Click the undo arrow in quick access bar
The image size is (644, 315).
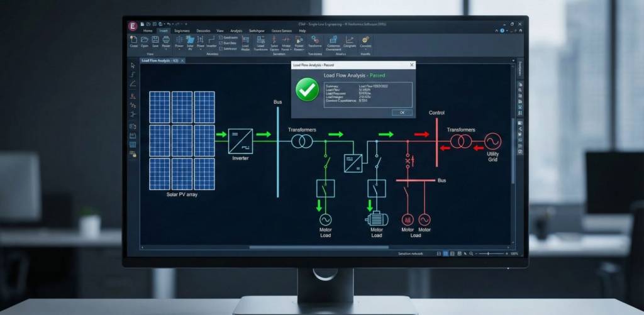(x=169, y=25)
